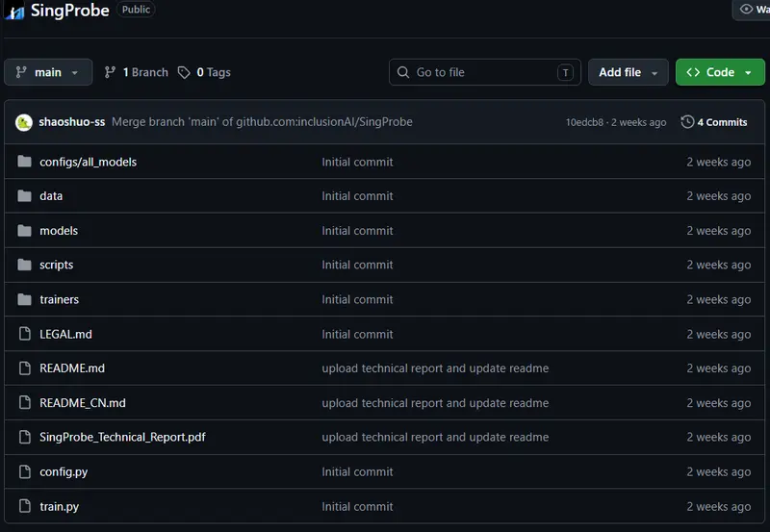Click the clock history icon beside 4 Commits
The width and height of the screenshot is (770, 532).
click(x=687, y=122)
